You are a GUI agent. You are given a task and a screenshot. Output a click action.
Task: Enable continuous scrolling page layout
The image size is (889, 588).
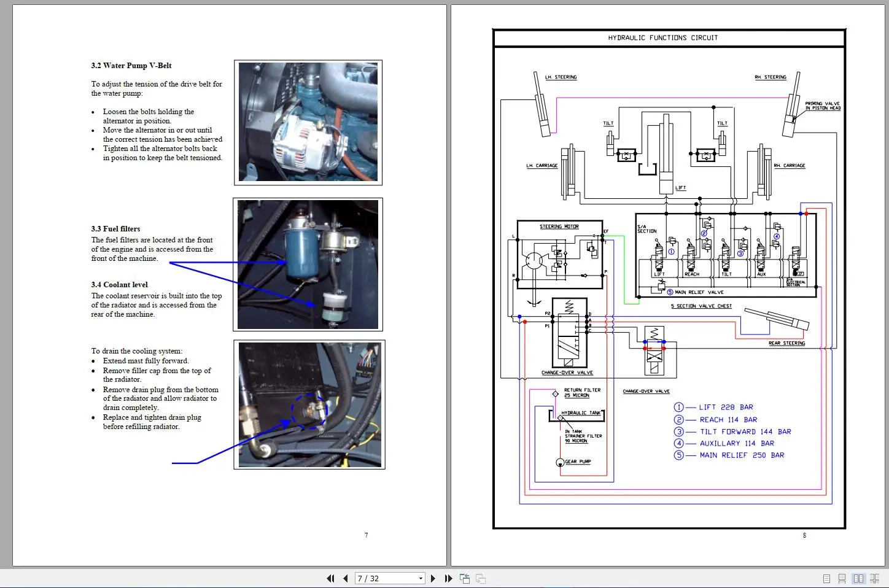842,578
